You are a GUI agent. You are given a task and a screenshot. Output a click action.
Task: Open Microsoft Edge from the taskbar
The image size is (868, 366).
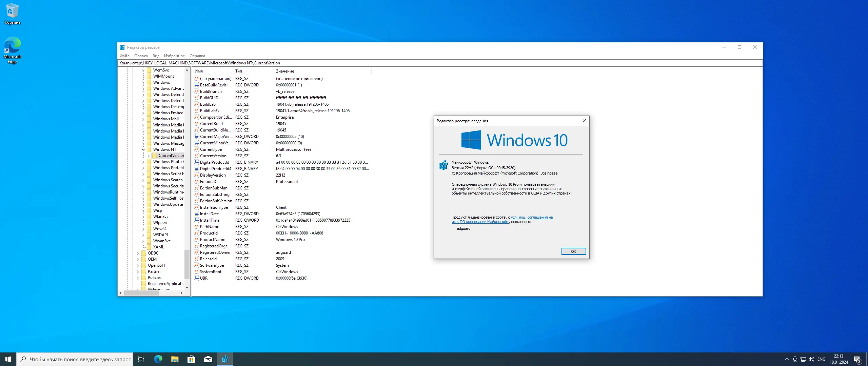coord(158,359)
